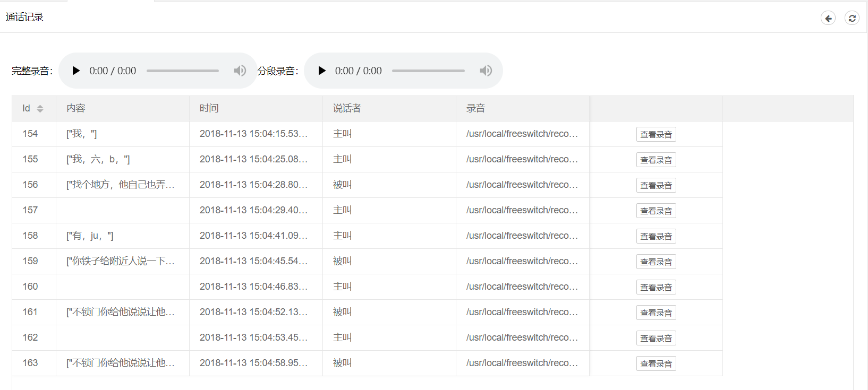This screenshot has height=390, width=868.
Task: Click the refresh icon at top right
Action: coord(852,18)
